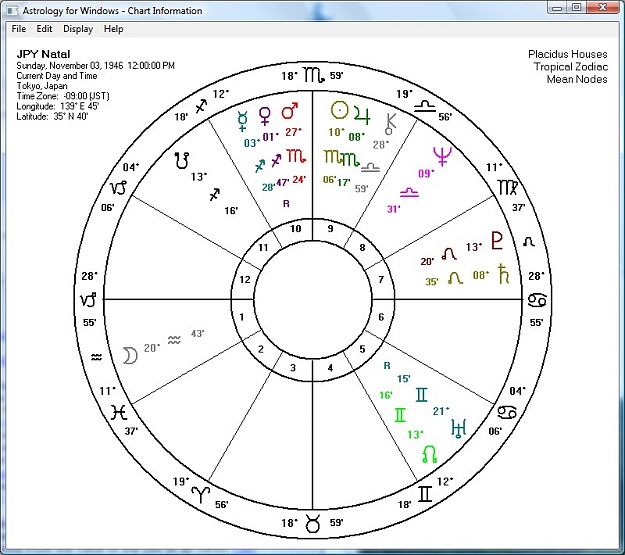This screenshot has width=625, height=555.
Task: Click the 'Tokyo, Japan' location line
Action: tap(42, 86)
